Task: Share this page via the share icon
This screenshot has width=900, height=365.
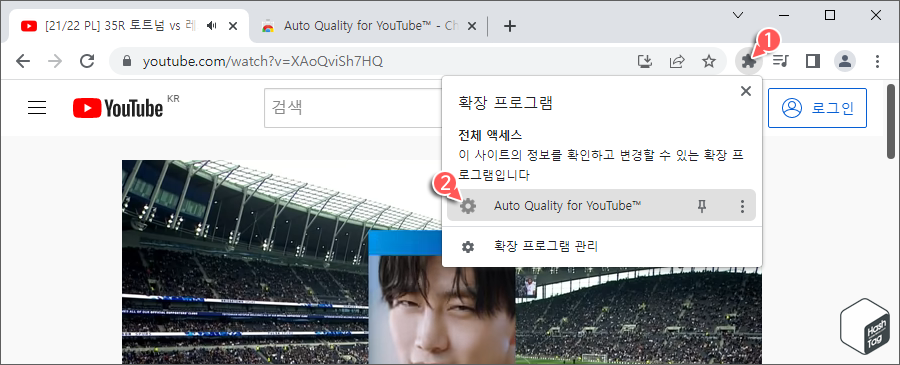Action: click(677, 61)
